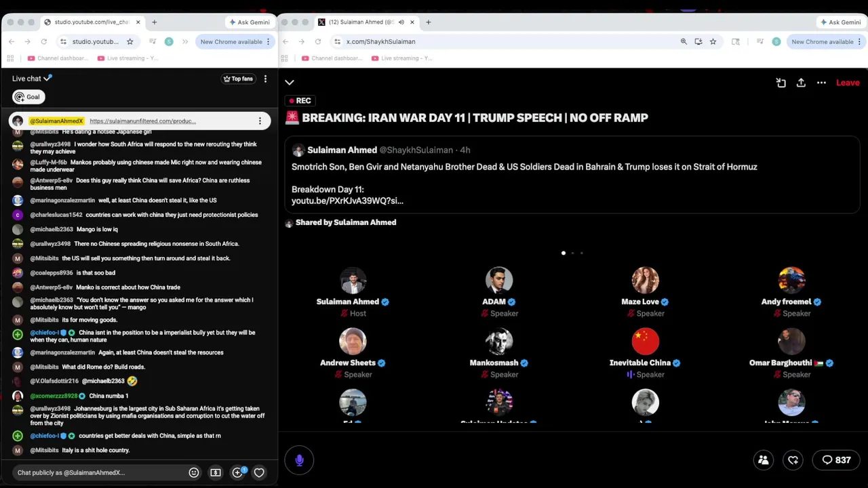Open the emoji picker in chat input
The height and width of the screenshot is (488, 868).
coord(194,472)
